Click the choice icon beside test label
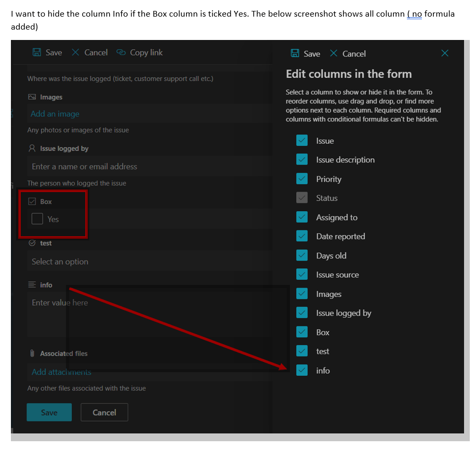The image size is (476, 449). (x=32, y=243)
